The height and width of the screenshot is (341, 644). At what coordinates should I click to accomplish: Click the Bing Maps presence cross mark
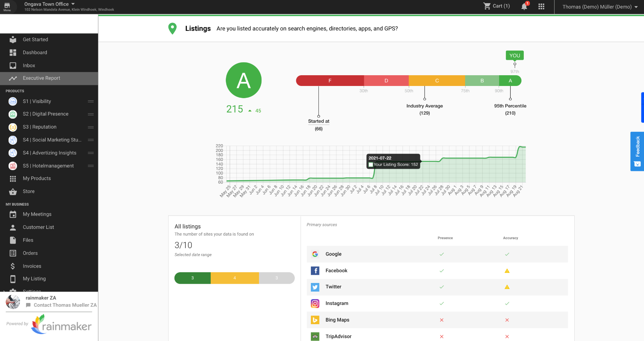click(x=441, y=320)
